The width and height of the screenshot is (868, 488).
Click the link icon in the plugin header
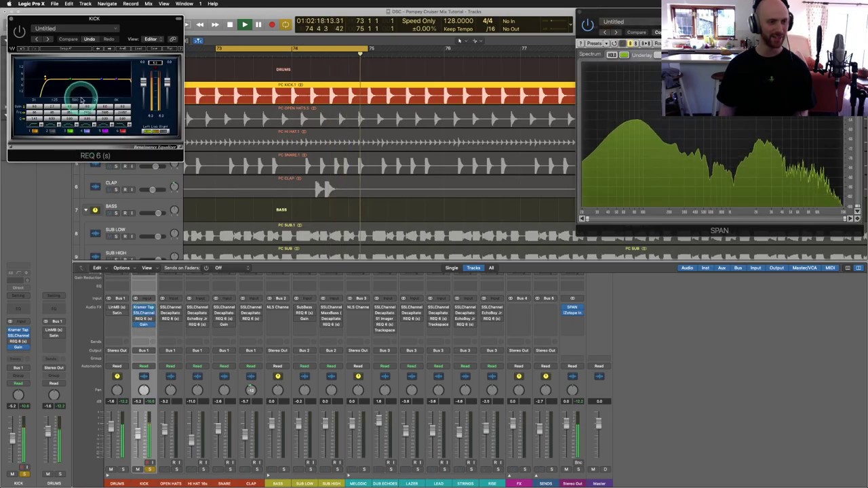[173, 39]
